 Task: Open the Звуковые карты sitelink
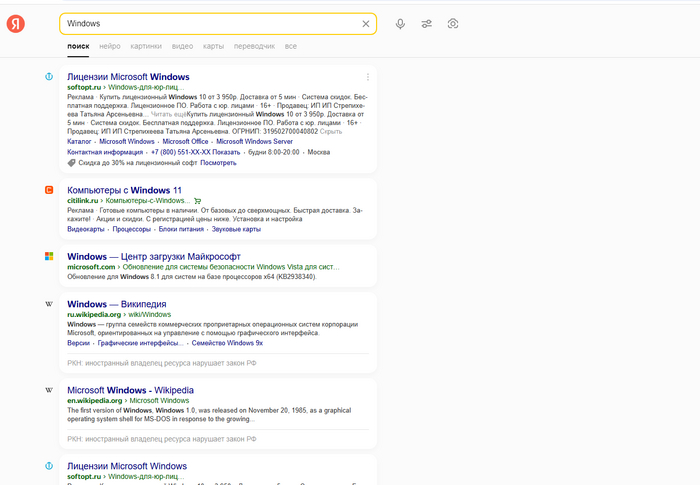pyautogui.click(x=236, y=229)
